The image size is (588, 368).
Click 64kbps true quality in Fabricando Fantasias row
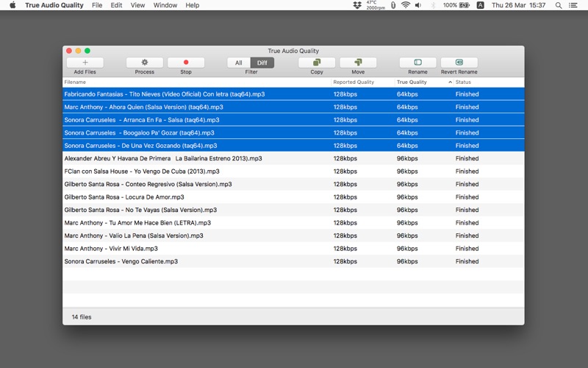pyautogui.click(x=407, y=94)
